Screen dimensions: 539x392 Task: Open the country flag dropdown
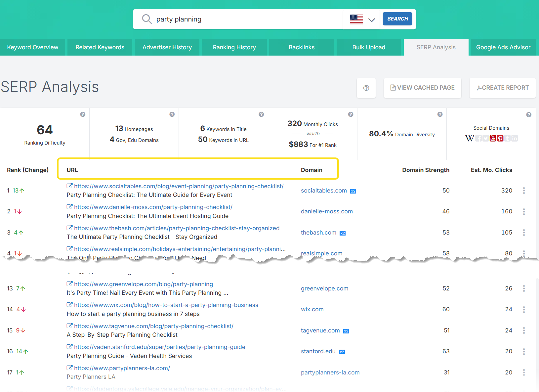coord(362,19)
